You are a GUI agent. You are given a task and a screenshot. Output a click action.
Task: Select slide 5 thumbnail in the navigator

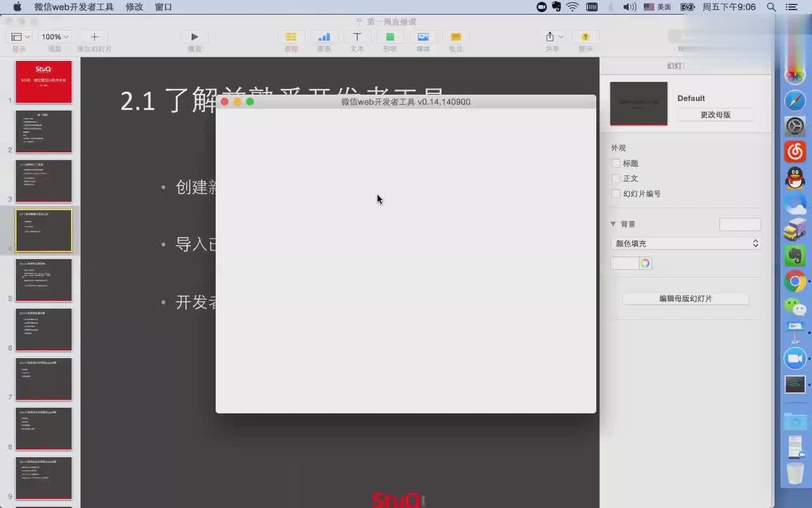coord(44,280)
